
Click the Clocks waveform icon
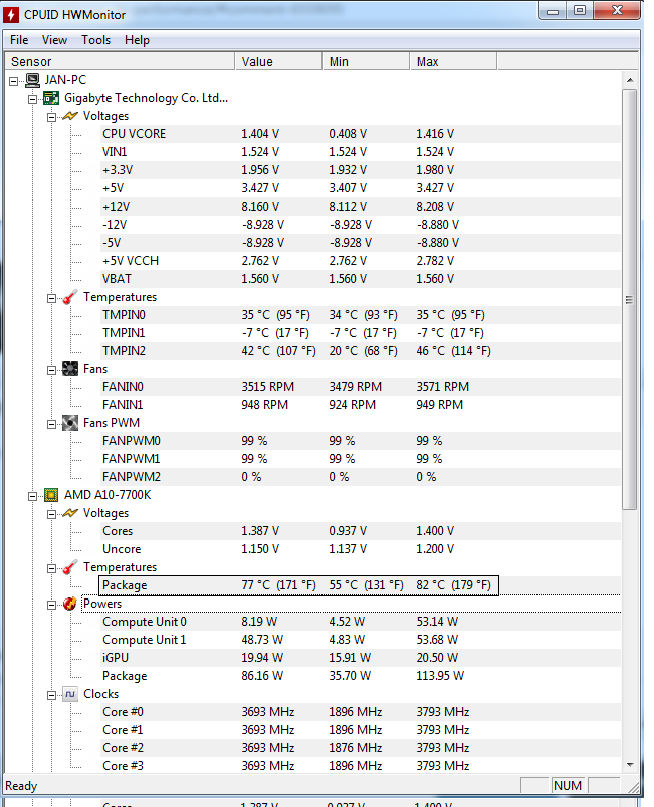click(x=70, y=694)
